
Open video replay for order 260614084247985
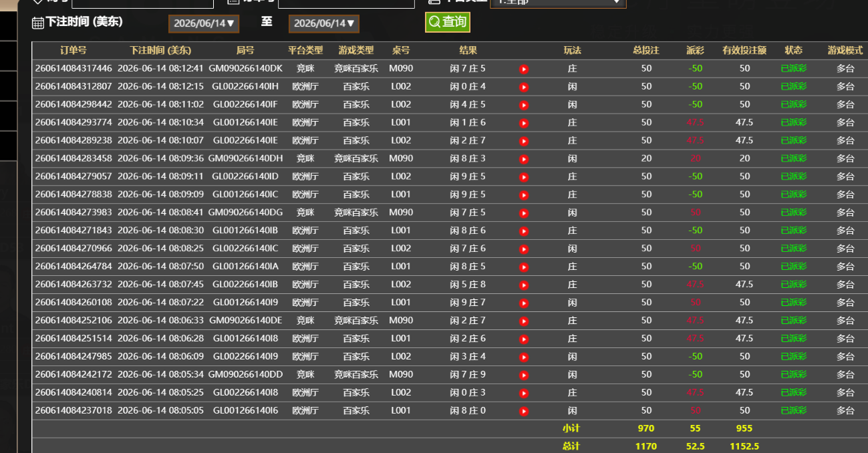tap(524, 357)
